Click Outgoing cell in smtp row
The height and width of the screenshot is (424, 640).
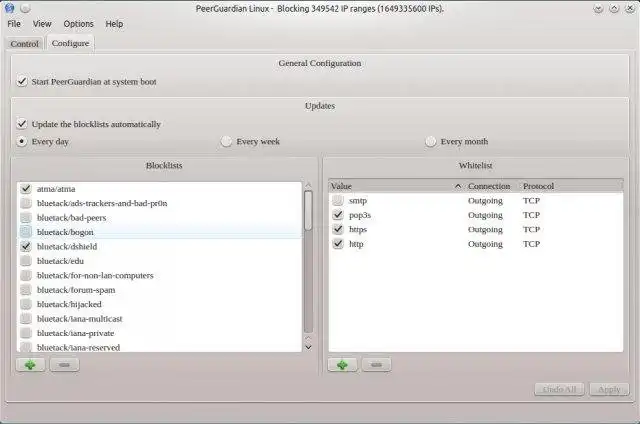click(x=485, y=200)
